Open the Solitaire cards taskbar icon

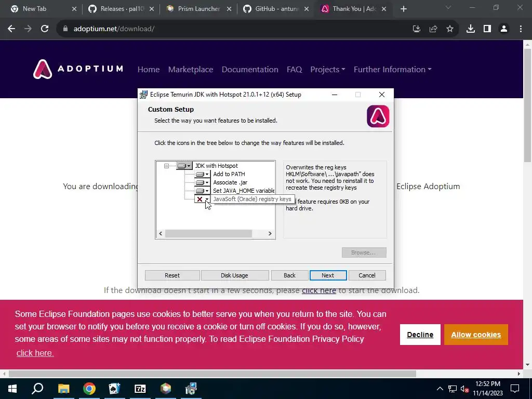click(x=114, y=389)
